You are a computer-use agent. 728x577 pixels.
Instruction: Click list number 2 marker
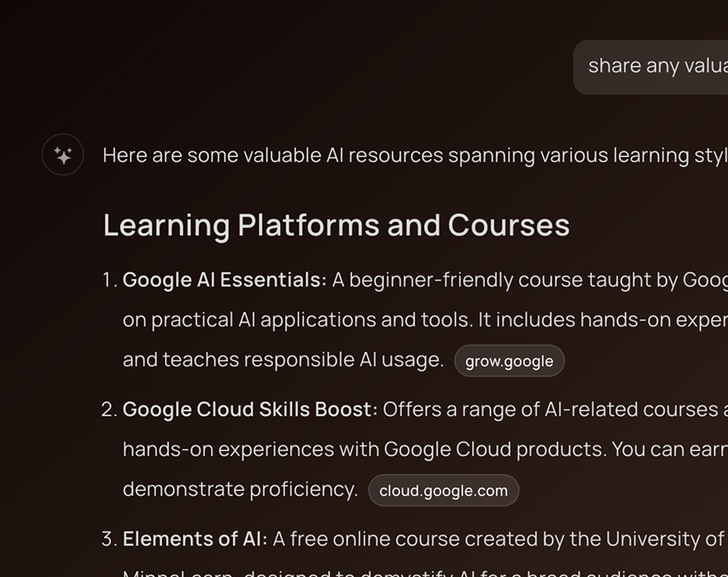[x=109, y=410]
